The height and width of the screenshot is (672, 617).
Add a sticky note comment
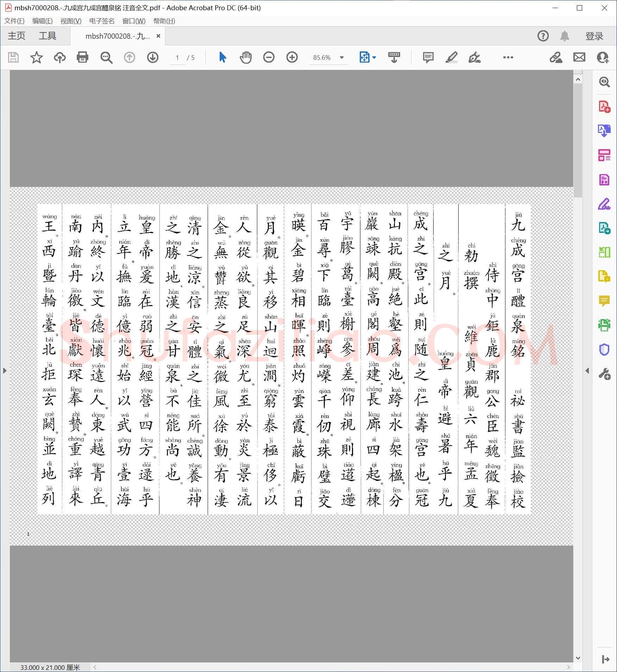pos(428,57)
